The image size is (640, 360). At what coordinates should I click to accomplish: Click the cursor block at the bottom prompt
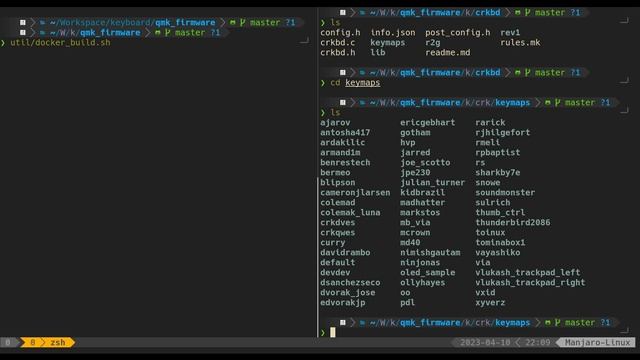[333, 332]
